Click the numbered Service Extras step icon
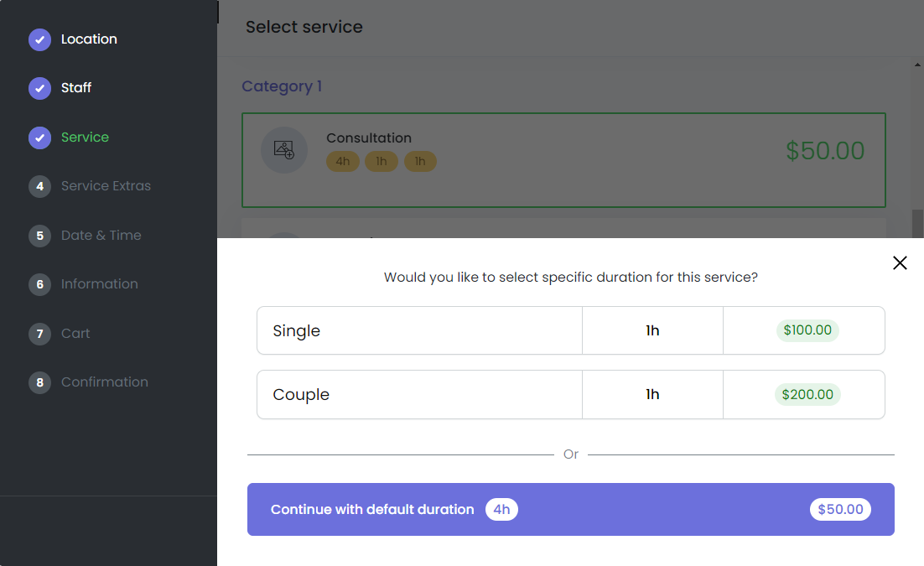Image resolution: width=924 pixels, height=566 pixels. pos(39,186)
